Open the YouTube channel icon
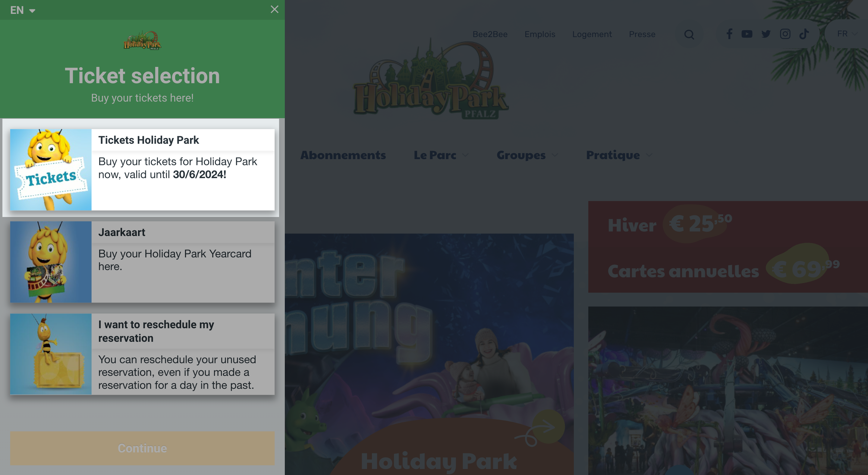 tap(747, 34)
